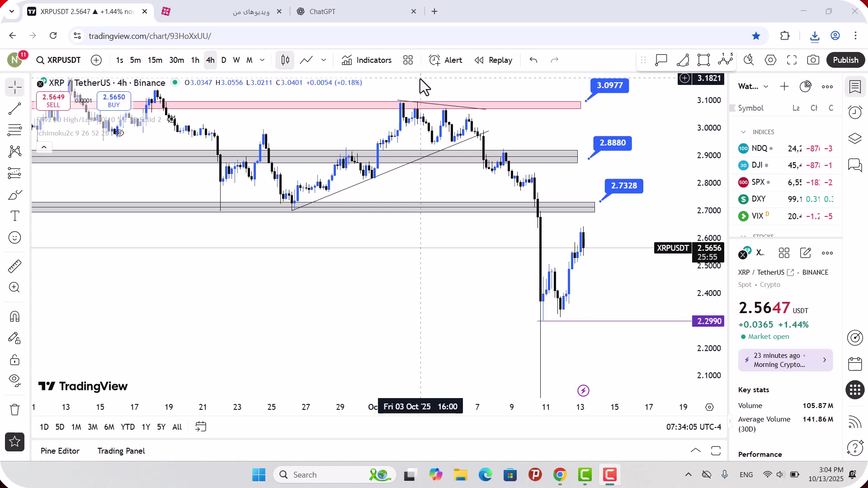Image resolution: width=868 pixels, height=488 pixels.
Task: Switch to 15m timeframe
Action: [x=155, y=60]
